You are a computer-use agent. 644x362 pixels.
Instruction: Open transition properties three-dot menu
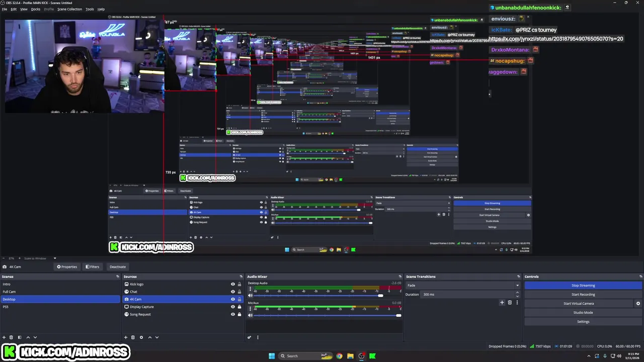pos(517,303)
